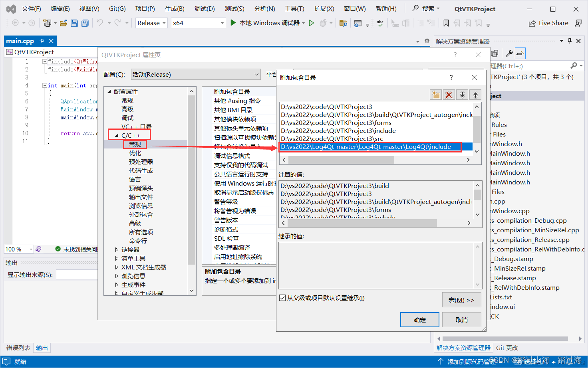Open the x64 platform dropdown
588x368 pixels.
pos(199,23)
